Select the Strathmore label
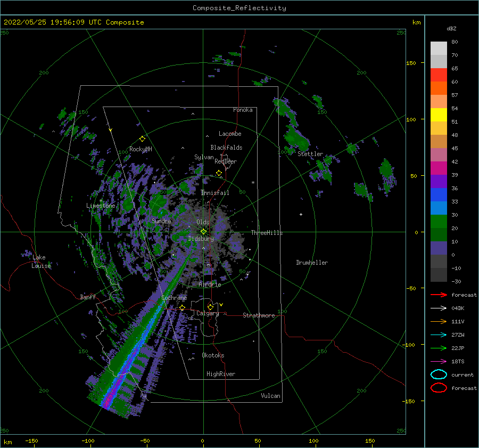Screen dimensions: 479x448 pyautogui.click(x=259, y=315)
